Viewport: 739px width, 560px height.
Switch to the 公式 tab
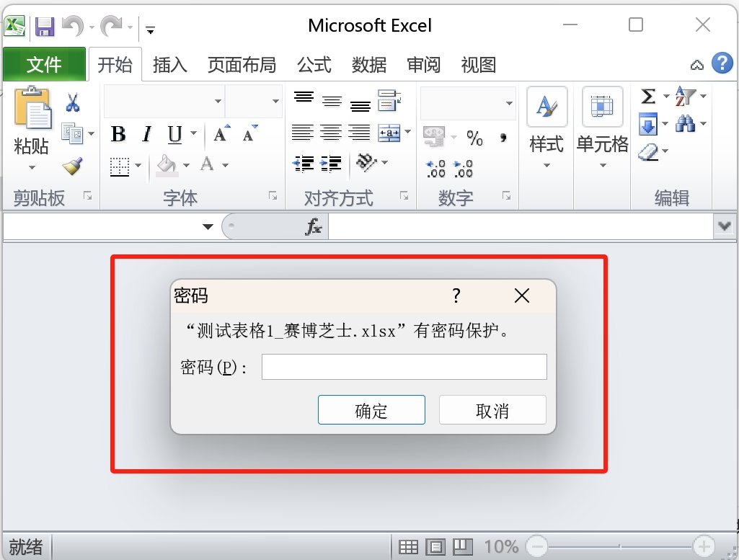click(314, 65)
